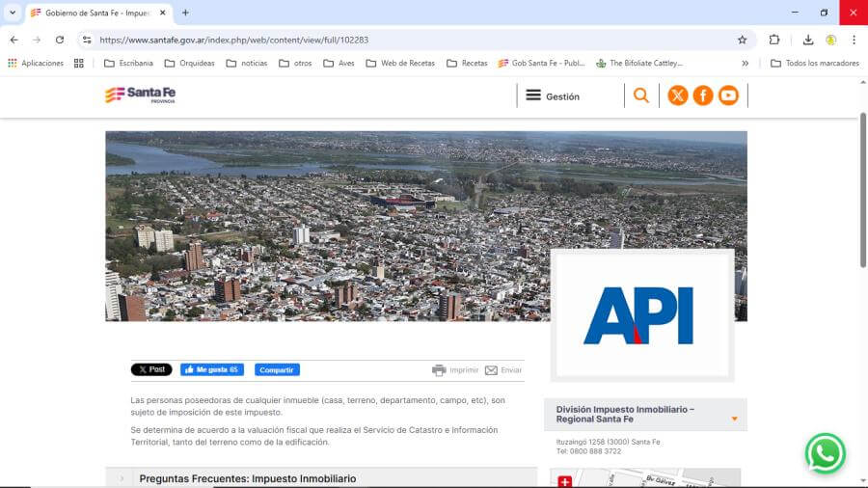Open the WhatsApp chat button
The image size is (868, 488).
[825, 453]
